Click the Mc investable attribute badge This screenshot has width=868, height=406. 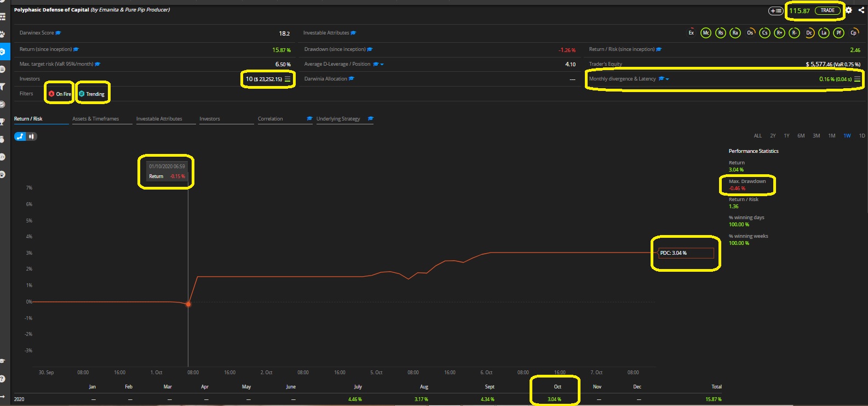(x=706, y=33)
